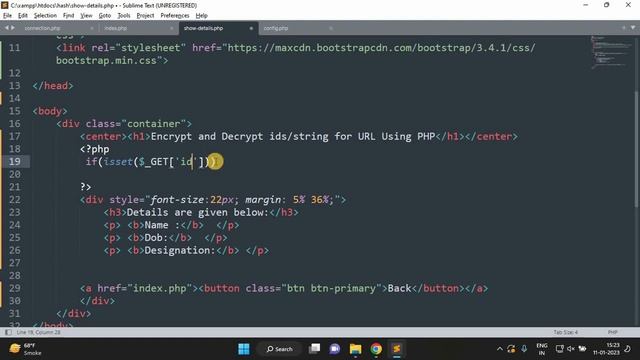
Task: Click the vertical editor scrollbar
Action: click(x=637, y=151)
